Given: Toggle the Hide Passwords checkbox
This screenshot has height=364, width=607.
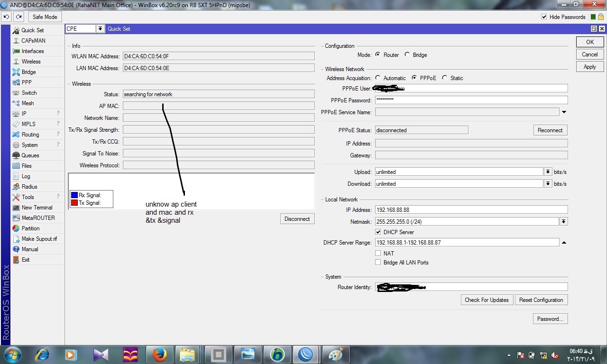Looking at the screenshot, I should click(544, 17).
